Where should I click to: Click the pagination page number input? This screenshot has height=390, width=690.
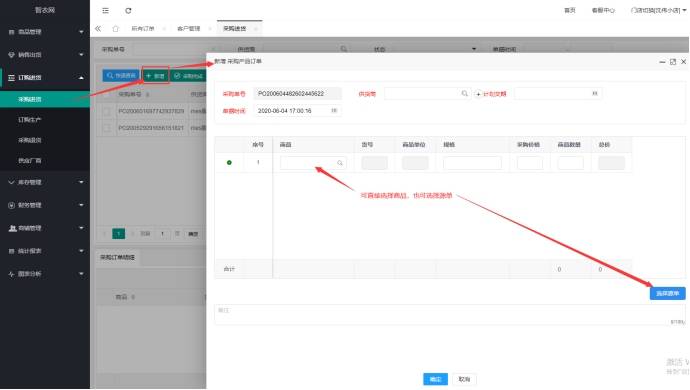point(162,234)
